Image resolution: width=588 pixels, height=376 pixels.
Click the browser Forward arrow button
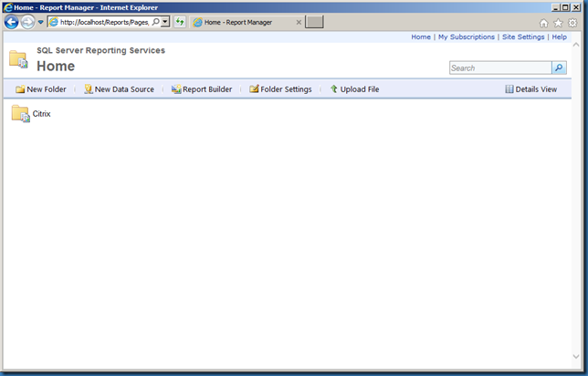[27, 22]
